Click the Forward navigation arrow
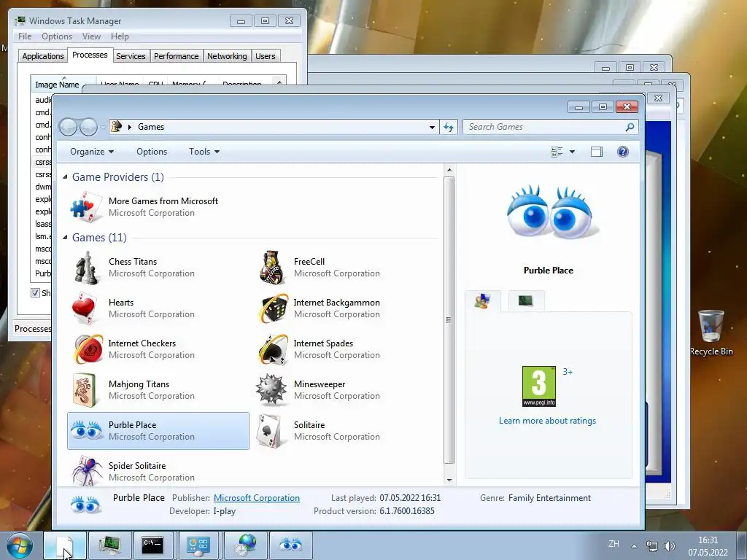 [88, 127]
